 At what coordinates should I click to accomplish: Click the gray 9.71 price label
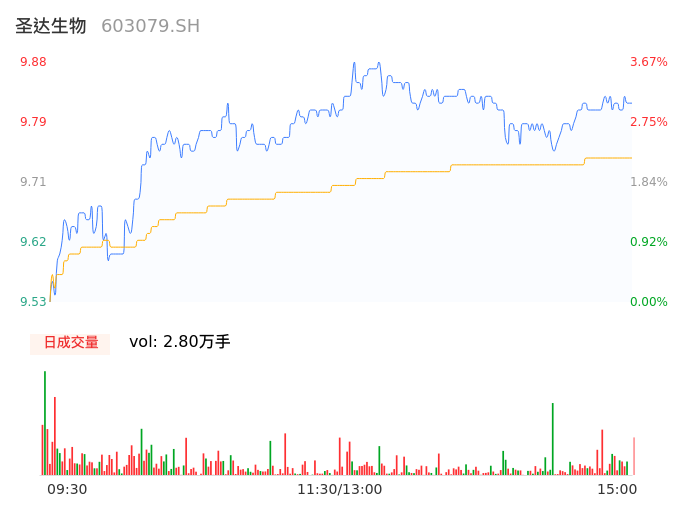(x=33, y=182)
